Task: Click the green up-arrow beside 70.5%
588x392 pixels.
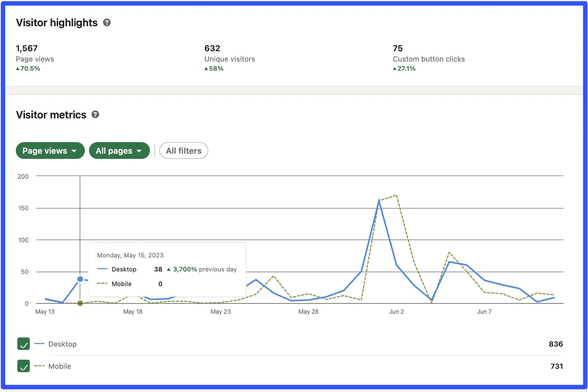Action: click(18, 68)
